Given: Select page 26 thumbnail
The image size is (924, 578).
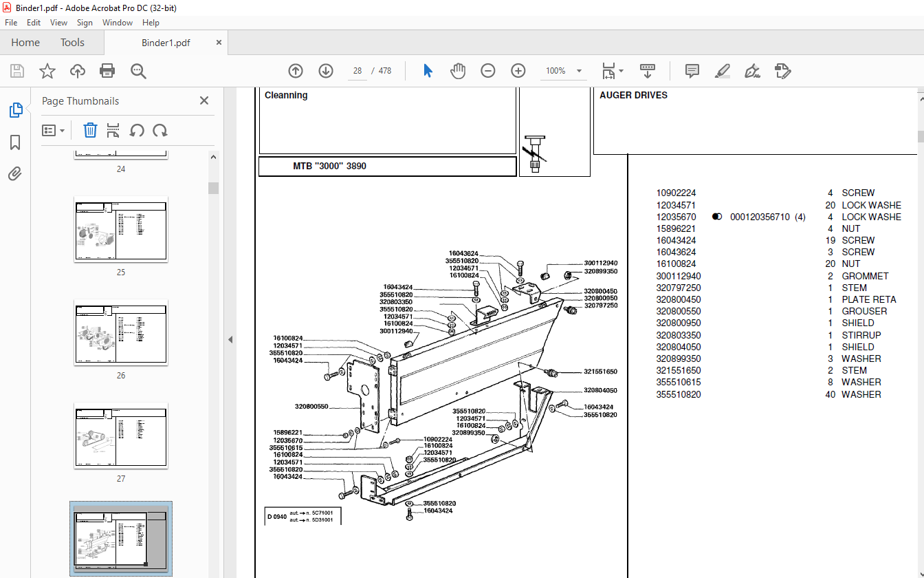Looking at the screenshot, I should point(121,332).
